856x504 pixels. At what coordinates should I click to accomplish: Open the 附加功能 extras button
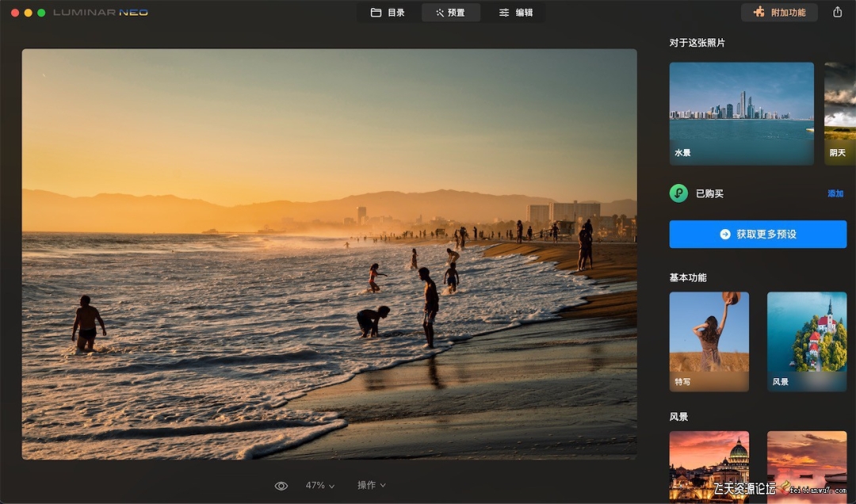pyautogui.click(x=779, y=13)
